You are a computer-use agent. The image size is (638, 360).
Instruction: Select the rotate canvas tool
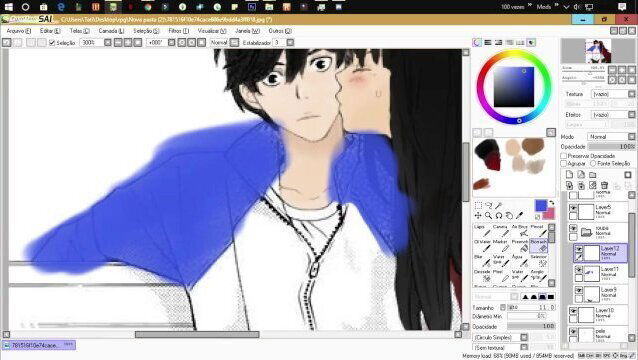tap(499, 216)
